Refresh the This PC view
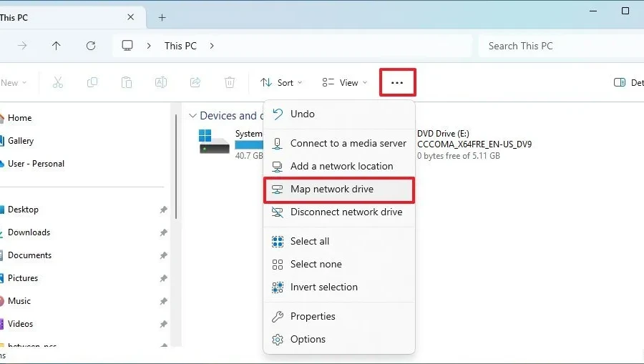 click(91, 46)
